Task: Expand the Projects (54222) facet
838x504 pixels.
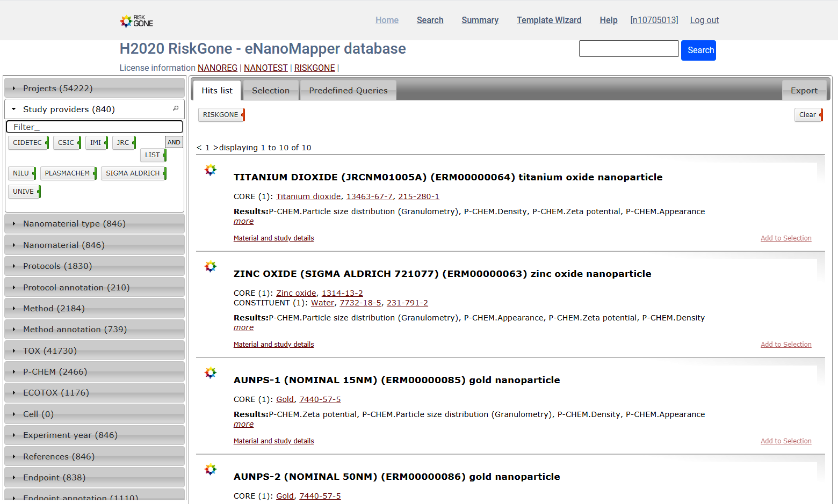Action: [95, 88]
